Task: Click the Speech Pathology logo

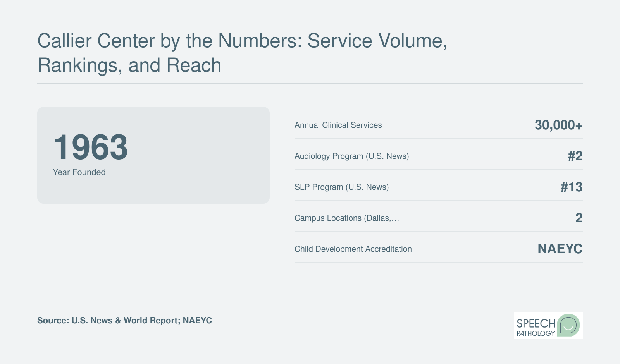Action: tap(548, 325)
